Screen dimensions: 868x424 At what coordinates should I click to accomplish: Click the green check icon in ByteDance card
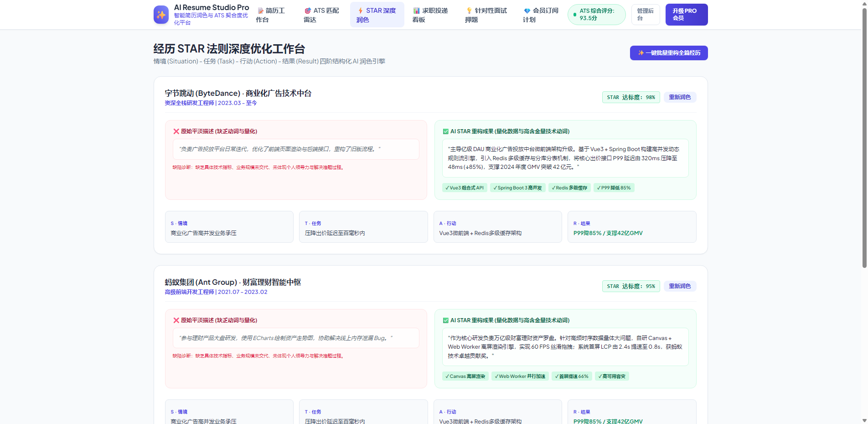(445, 131)
